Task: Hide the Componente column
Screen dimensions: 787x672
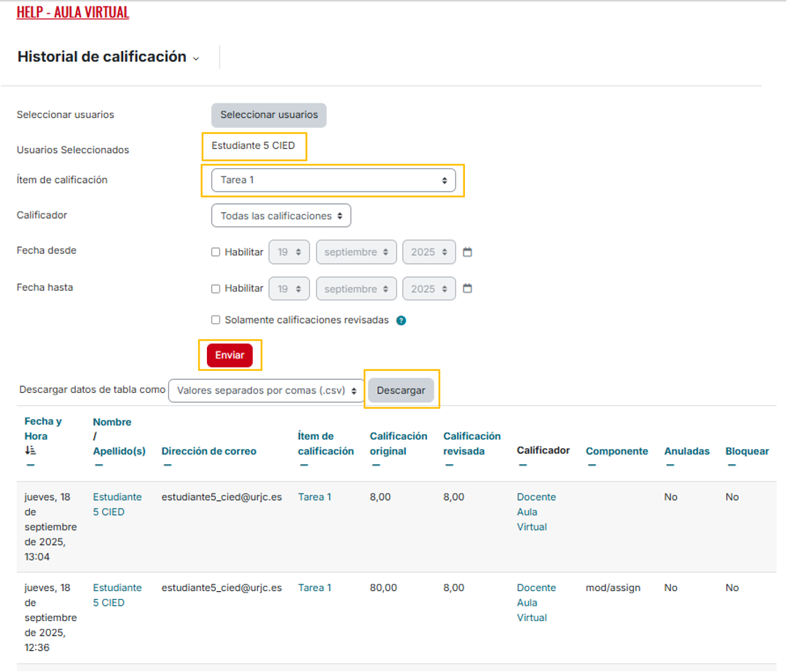Action: (x=592, y=465)
